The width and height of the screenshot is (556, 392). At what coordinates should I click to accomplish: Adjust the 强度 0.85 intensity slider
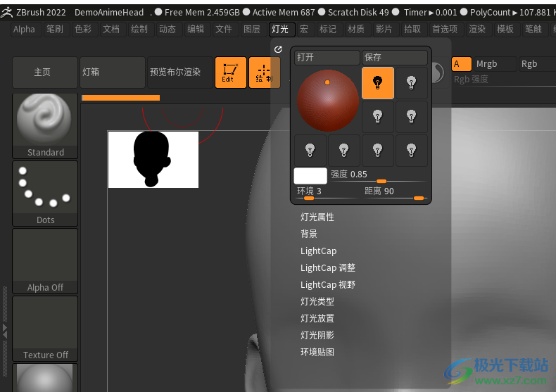[x=378, y=176]
